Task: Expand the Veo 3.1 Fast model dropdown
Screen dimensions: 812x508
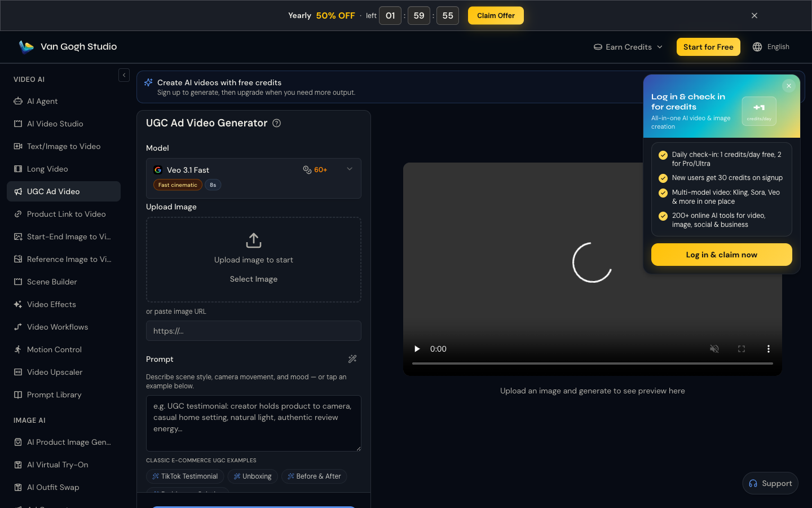Action: 254,178
